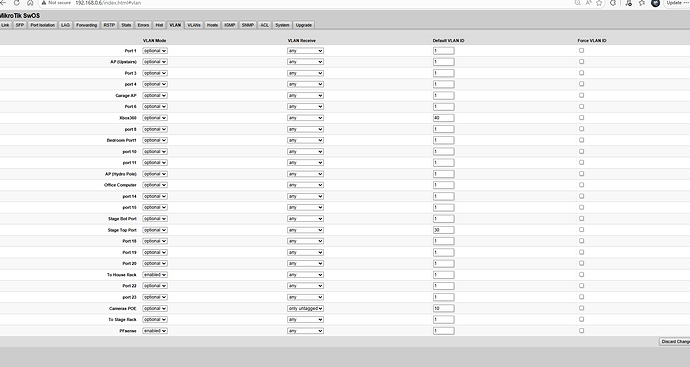The height and width of the screenshot is (367, 690).
Task: Open the zoom magnifier icon in address bar
Action: click(577, 3)
